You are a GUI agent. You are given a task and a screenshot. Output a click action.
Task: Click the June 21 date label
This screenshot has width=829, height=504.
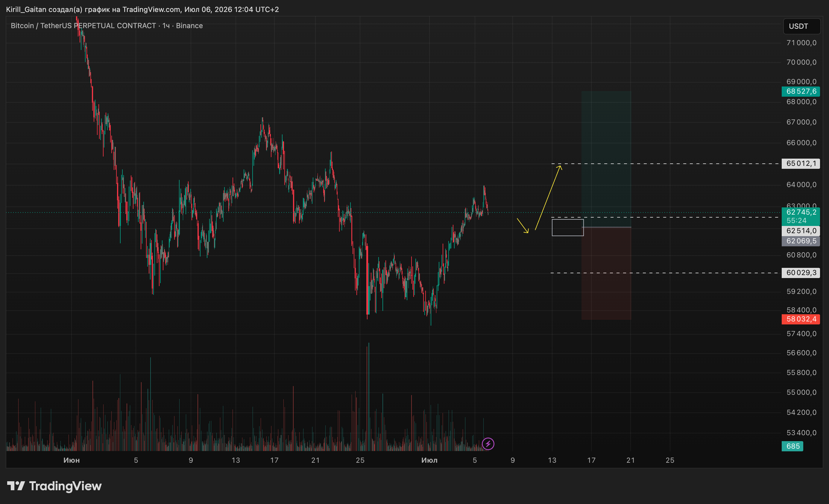click(x=315, y=461)
